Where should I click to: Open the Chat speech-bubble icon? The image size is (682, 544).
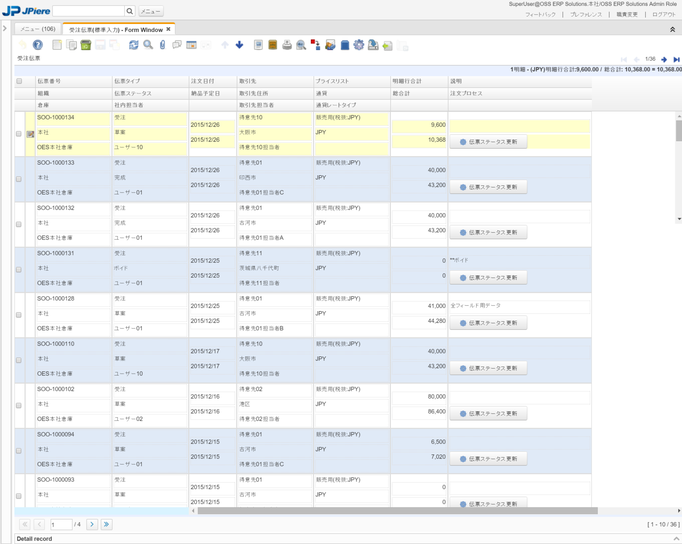(x=177, y=45)
